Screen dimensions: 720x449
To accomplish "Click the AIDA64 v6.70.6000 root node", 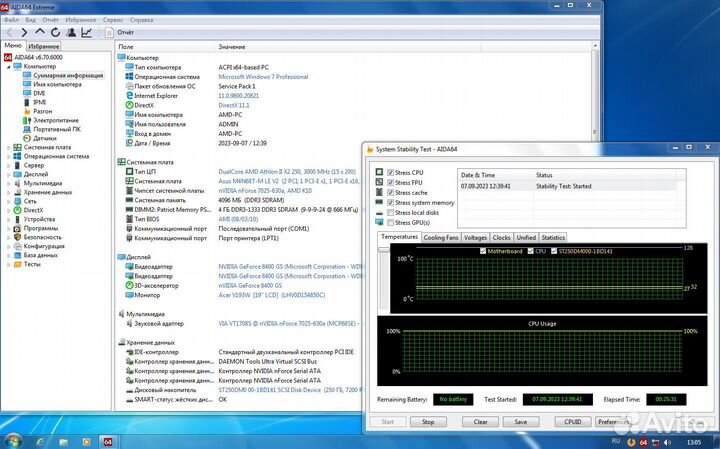I will 38,57.
